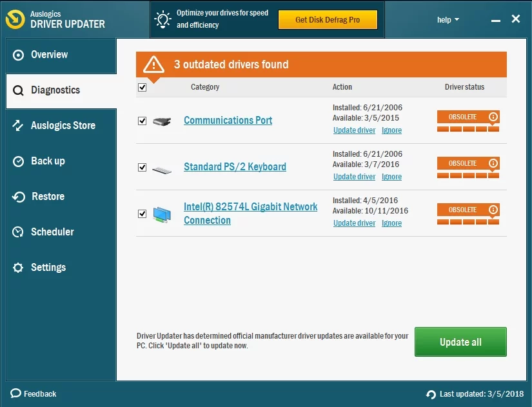
Task: Click the Communications Port device icon
Action: [162, 121]
